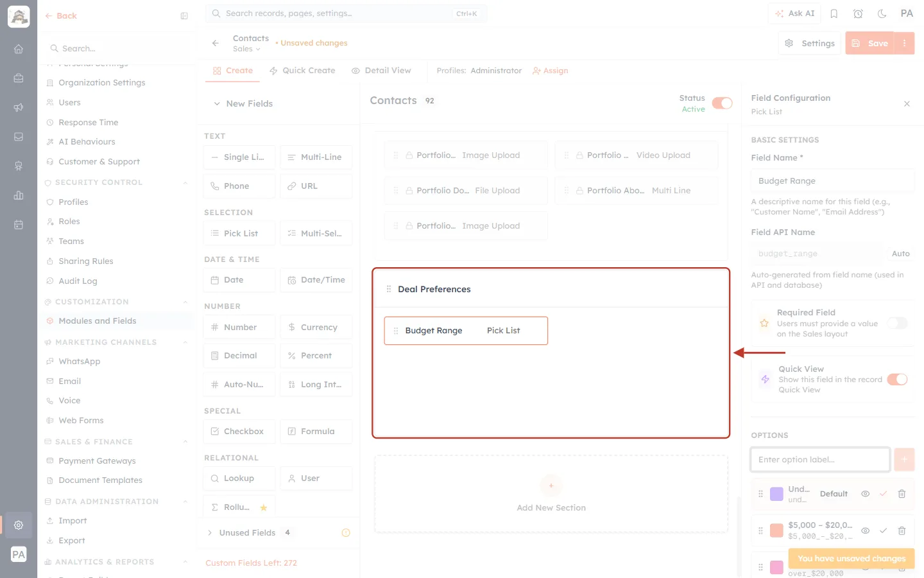
Task: Open the salmon swatch for $5,000 – $20,0...
Action: point(776,530)
